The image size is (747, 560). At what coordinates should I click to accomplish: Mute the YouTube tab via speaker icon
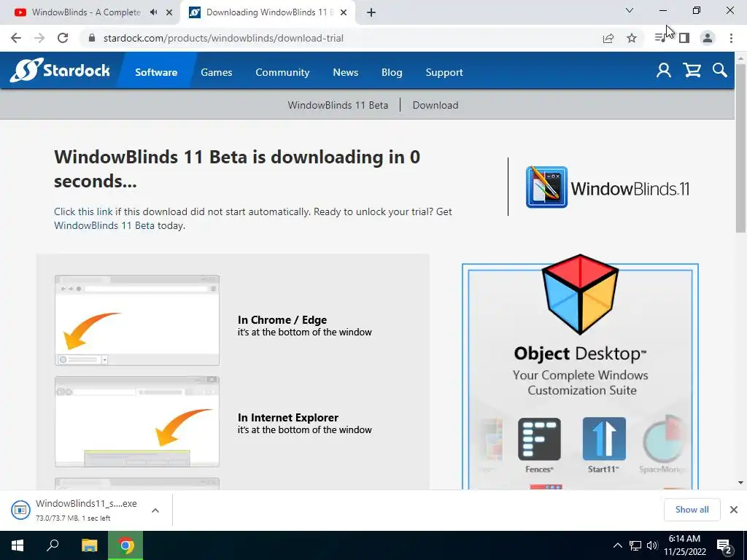tap(153, 12)
